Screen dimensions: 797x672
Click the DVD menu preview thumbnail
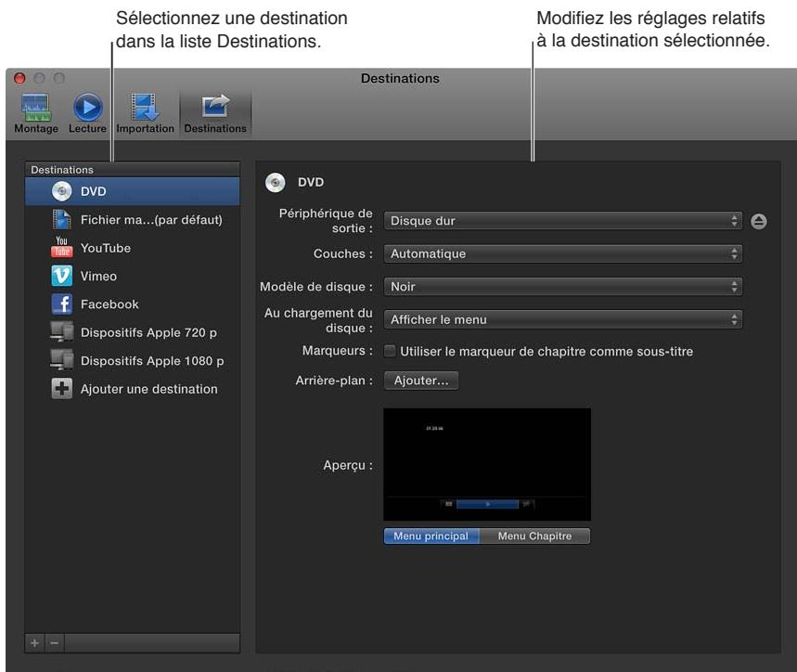487,464
